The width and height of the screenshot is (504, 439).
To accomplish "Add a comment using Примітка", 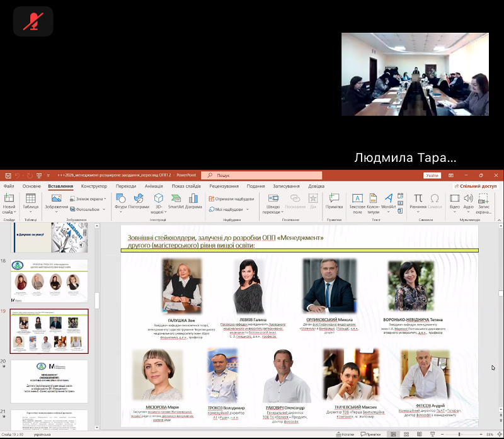I will pos(334,202).
